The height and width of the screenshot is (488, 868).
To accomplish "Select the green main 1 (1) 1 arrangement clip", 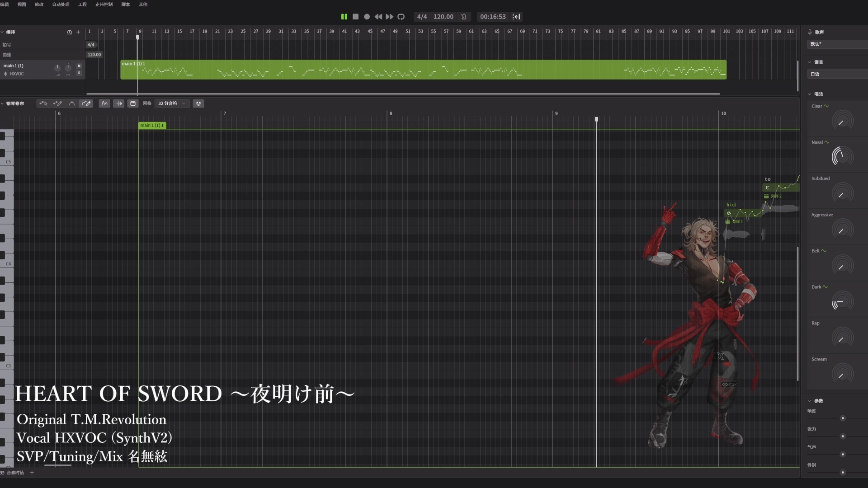I will (x=423, y=70).
